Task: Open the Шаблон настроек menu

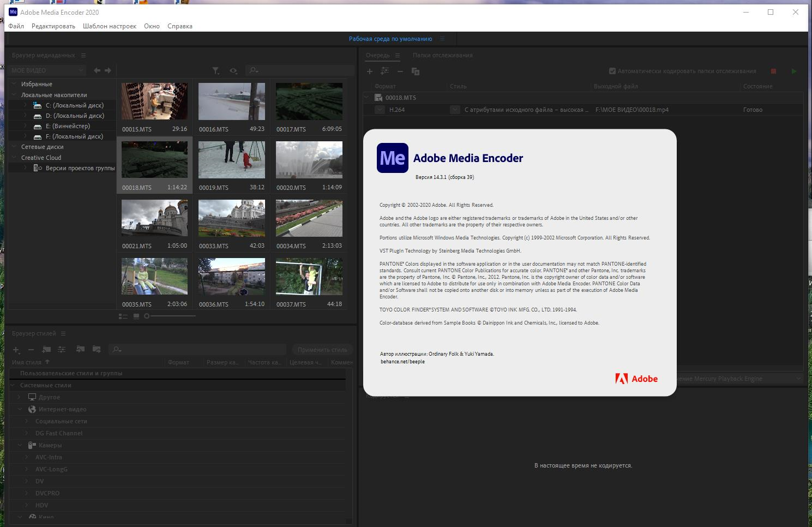Action: click(110, 26)
